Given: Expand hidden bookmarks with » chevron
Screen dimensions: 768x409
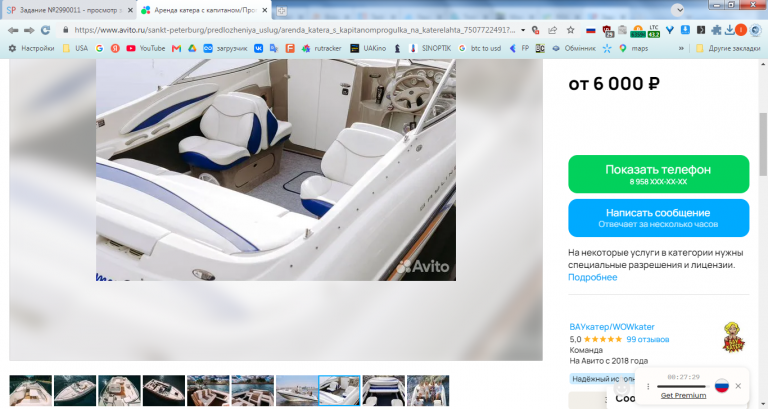Looking at the screenshot, I should tap(681, 48).
